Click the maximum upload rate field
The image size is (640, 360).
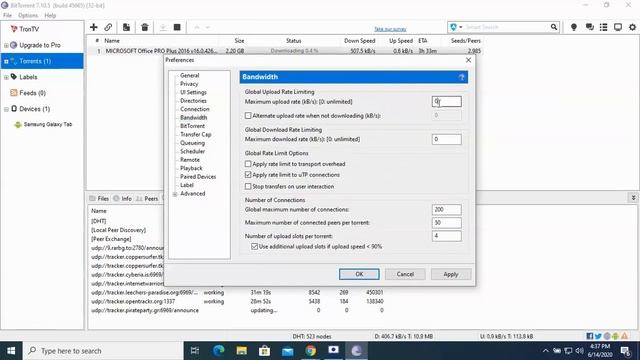tap(447, 101)
